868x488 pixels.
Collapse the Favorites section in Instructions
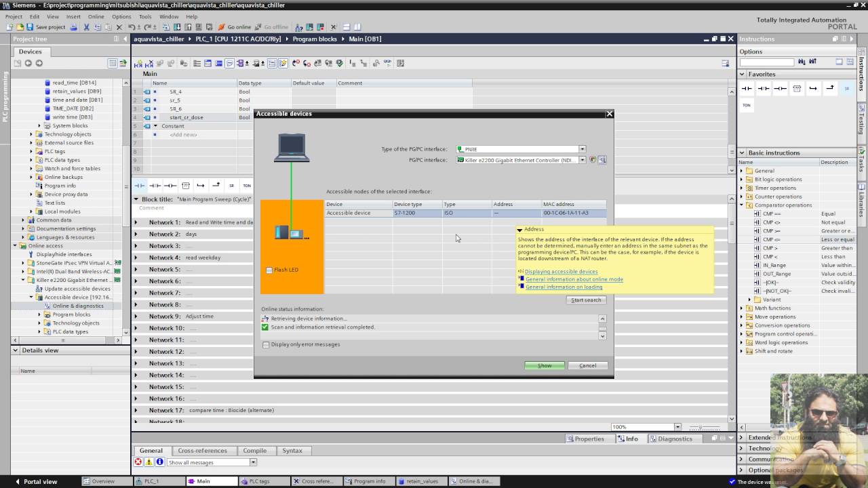point(742,74)
